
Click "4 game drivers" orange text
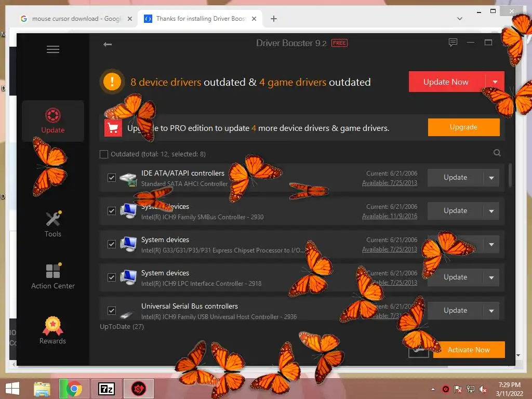pos(292,82)
